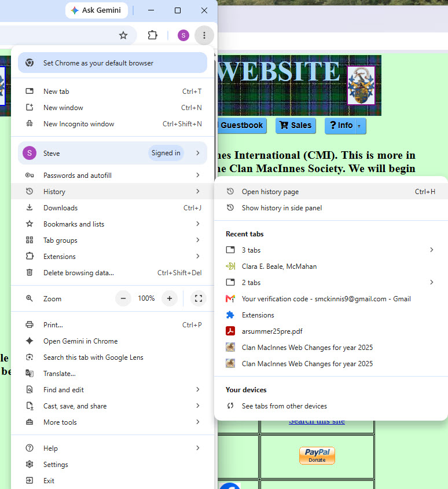Reopen Clara E. Beale, McMahan tab

pos(331,267)
